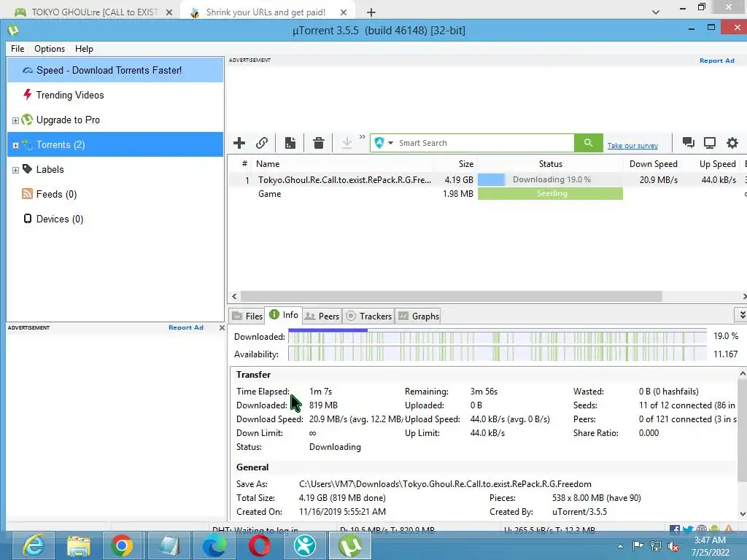Click the horizontal scrollbar of torrent list
This screenshot has height=560, width=747.
[451, 296]
